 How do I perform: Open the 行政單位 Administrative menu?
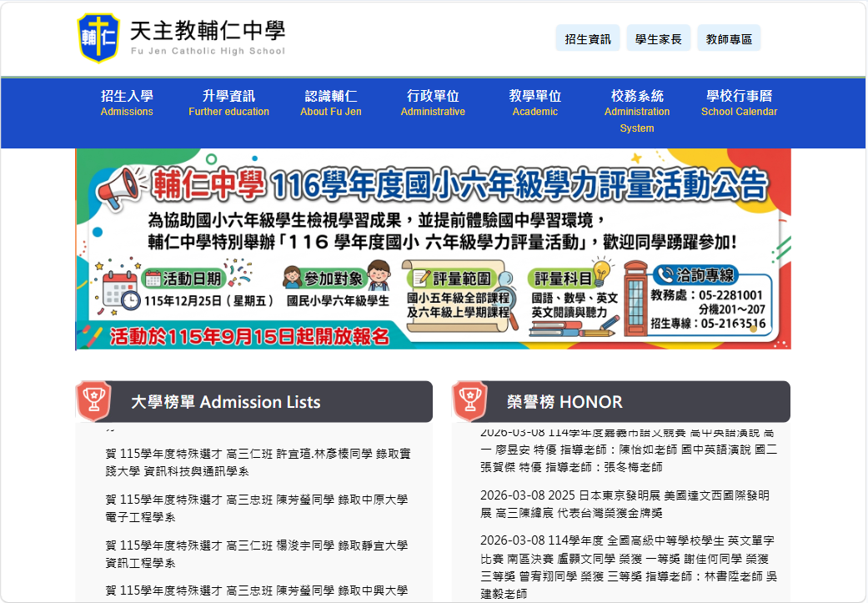coord(433,103)
